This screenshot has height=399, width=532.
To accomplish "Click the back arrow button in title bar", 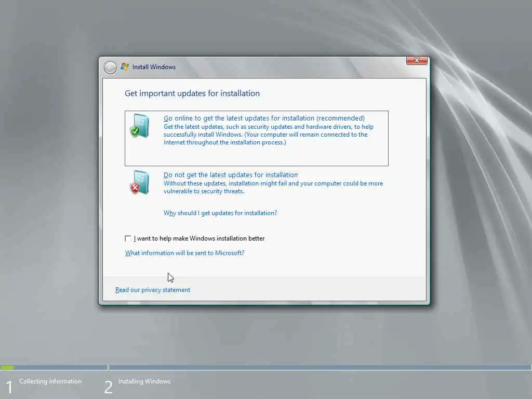I will coord(110,67).
